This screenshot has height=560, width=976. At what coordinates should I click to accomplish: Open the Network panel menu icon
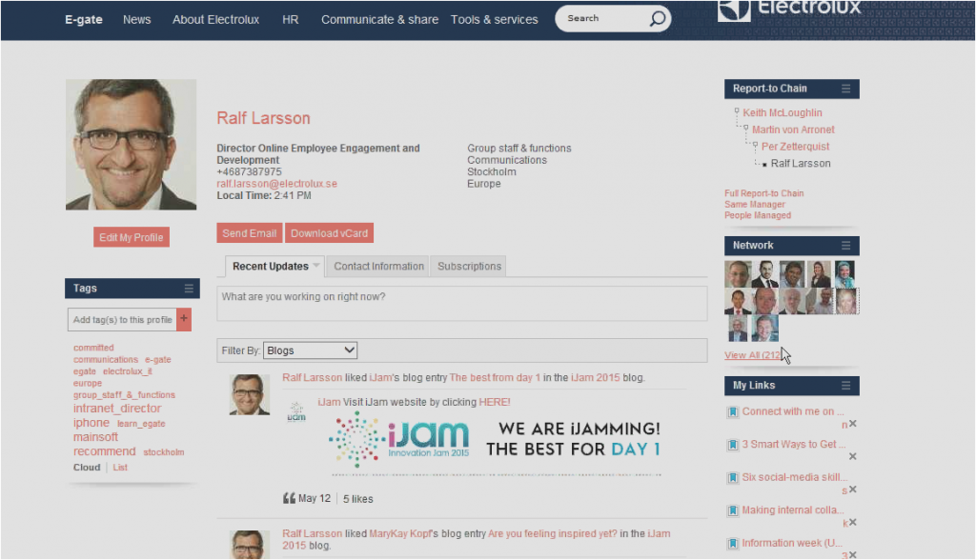(845, 246)
